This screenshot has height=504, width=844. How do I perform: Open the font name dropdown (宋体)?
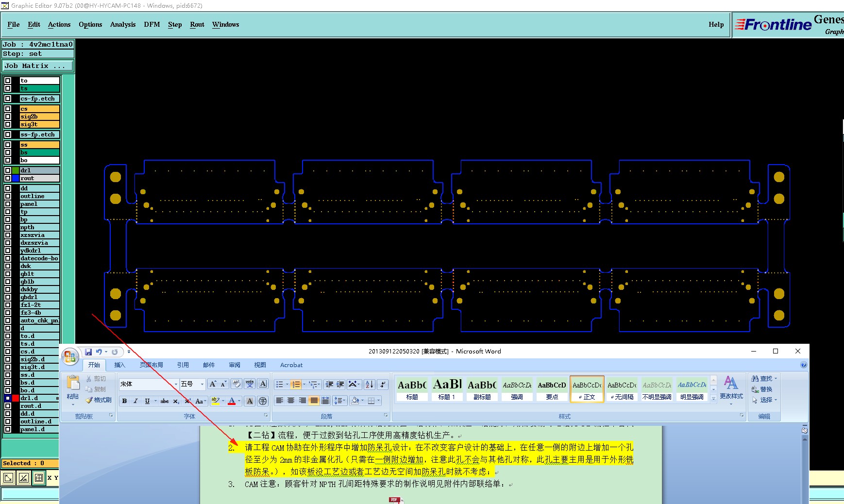(x=176, y=384)
